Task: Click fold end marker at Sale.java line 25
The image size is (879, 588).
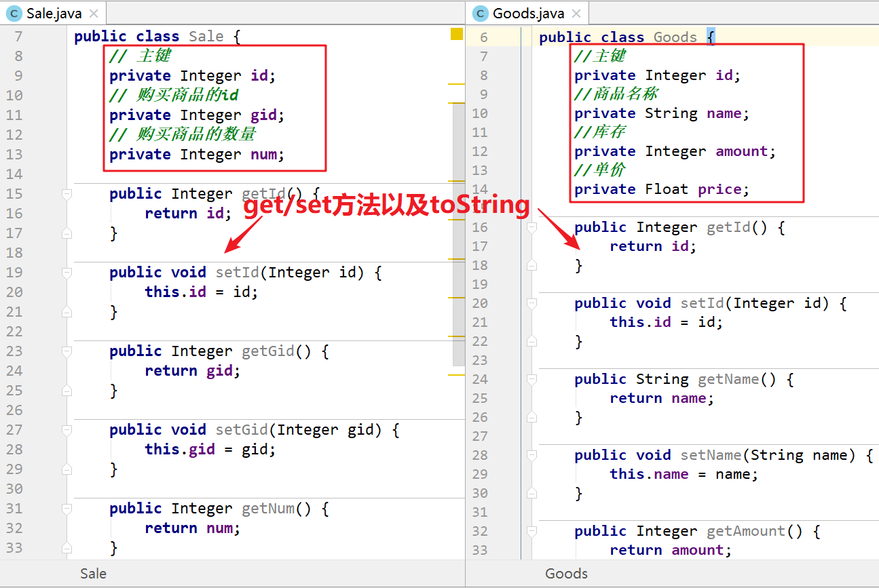Action: (x=67, y=391)
